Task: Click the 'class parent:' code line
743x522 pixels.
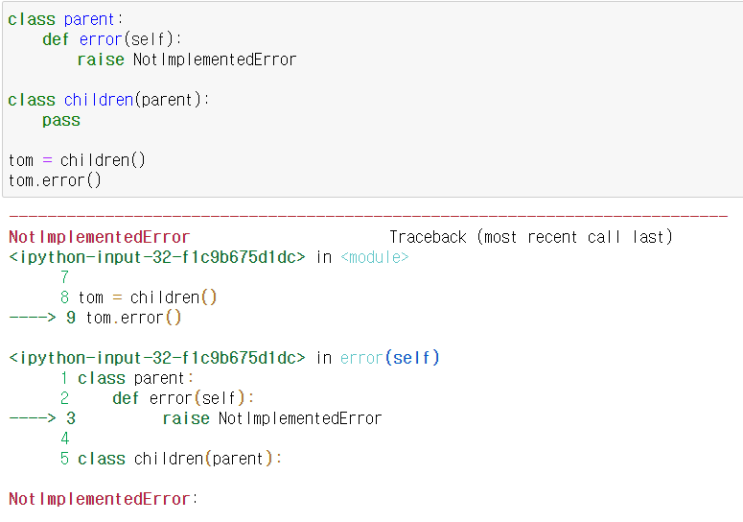Action: pos(65,19)
